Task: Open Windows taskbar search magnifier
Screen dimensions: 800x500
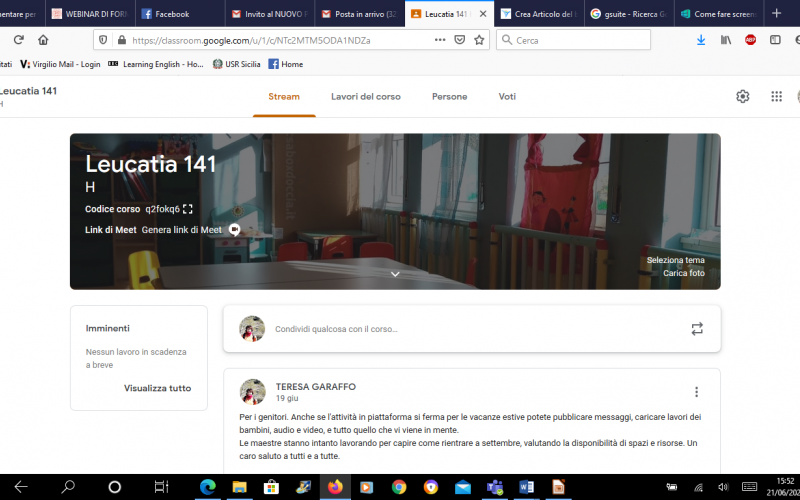Action: (68, 487)
